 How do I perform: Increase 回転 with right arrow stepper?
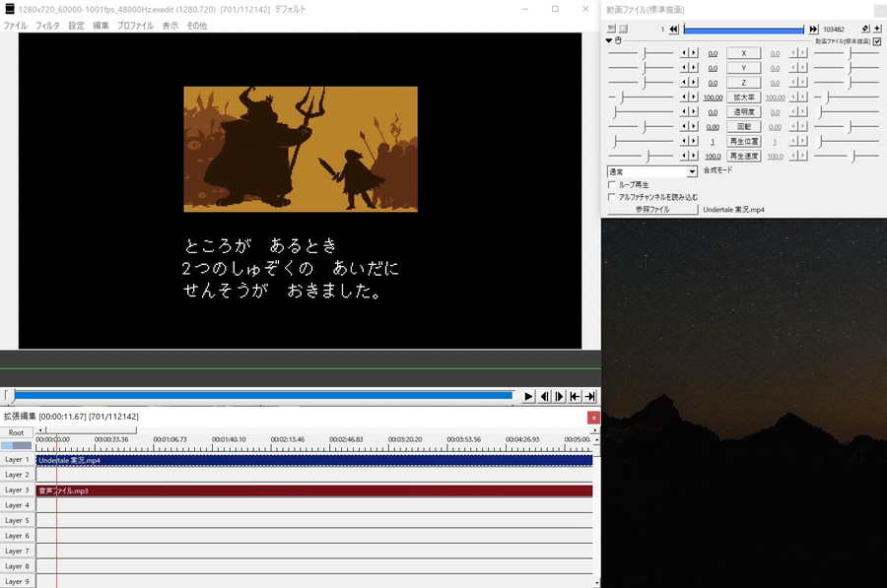pyautogui.click(x=694, y=127)
